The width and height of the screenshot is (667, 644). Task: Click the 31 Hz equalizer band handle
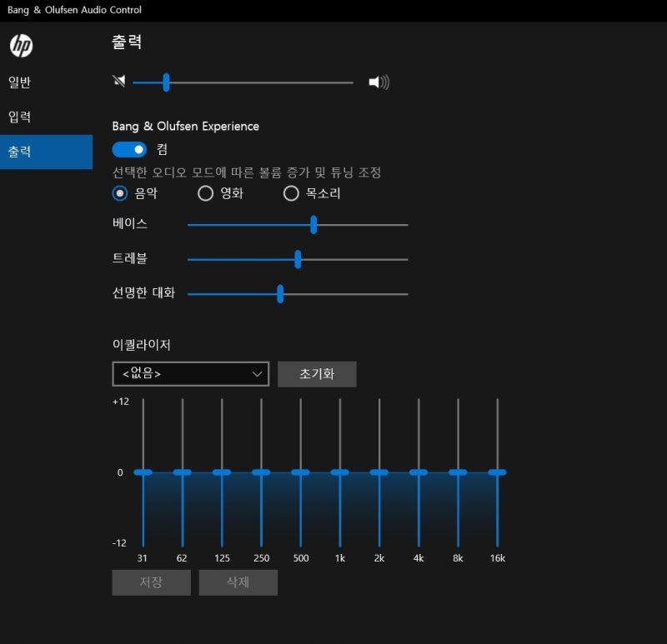coord(143,472)
